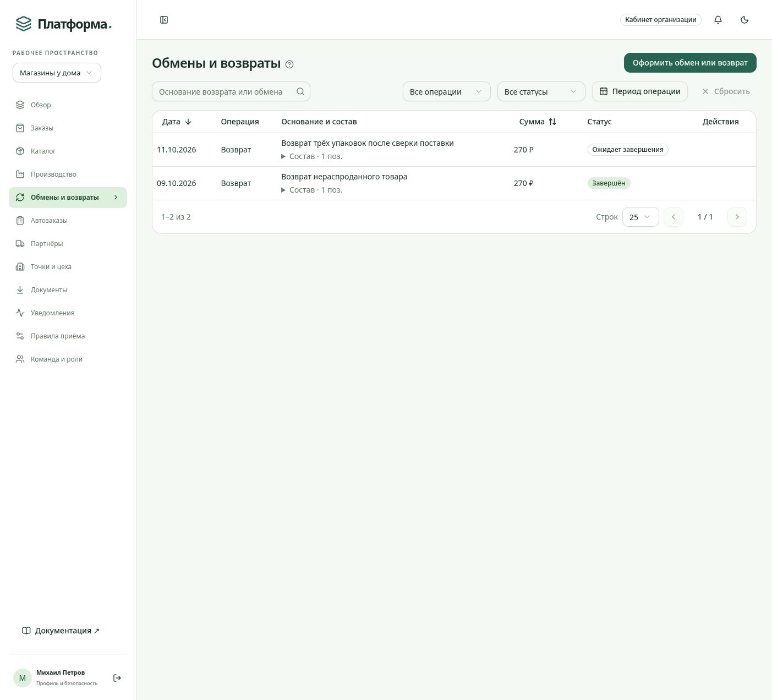The image size is (772, 700).
Task: Expand Состав of 09.10.2026 return
Action: click(x=312, y=190)
